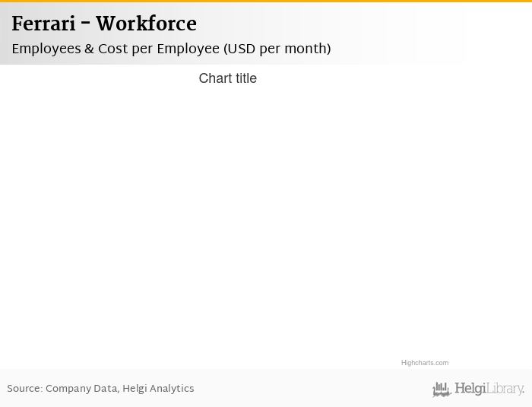Click the orange bar at the top
Image resolution: width=532 pixels, height=407 pixels.
[266, 1]
